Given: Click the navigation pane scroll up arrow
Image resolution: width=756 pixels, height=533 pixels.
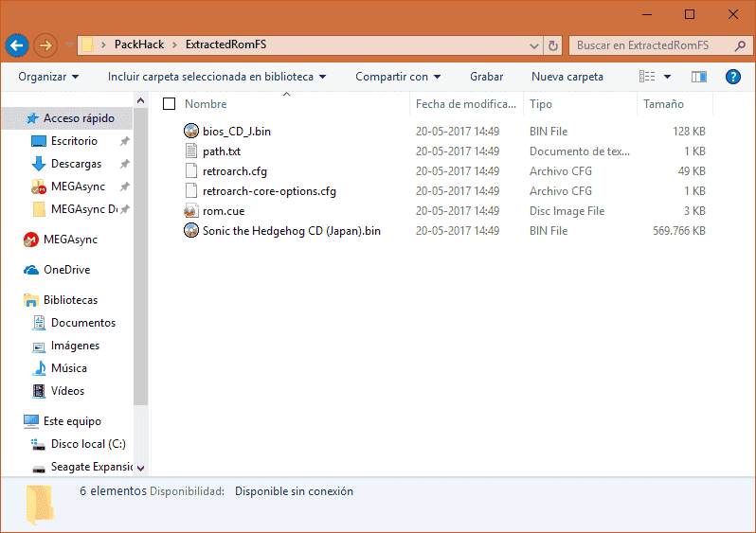Looking at the screenshot, I should point(140,100).
